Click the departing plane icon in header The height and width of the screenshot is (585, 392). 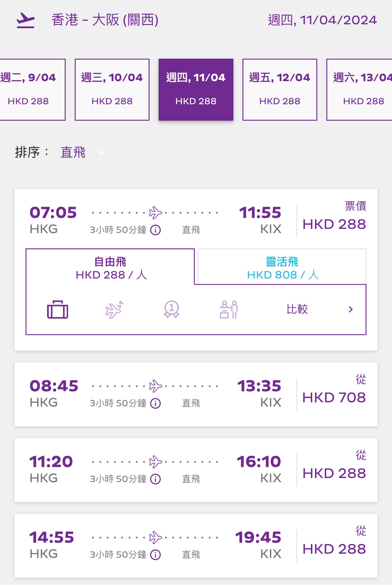26,20
